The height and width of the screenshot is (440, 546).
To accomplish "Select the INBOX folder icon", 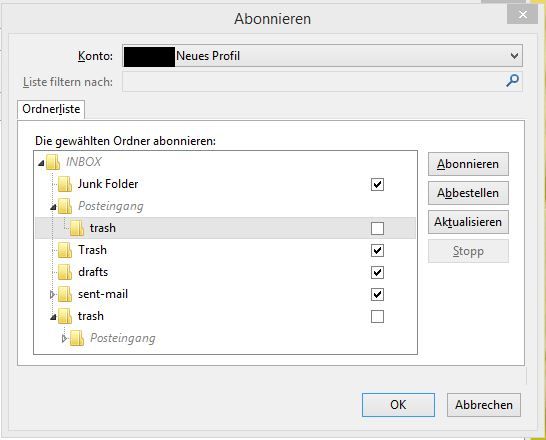I will (x=53, y=162).
